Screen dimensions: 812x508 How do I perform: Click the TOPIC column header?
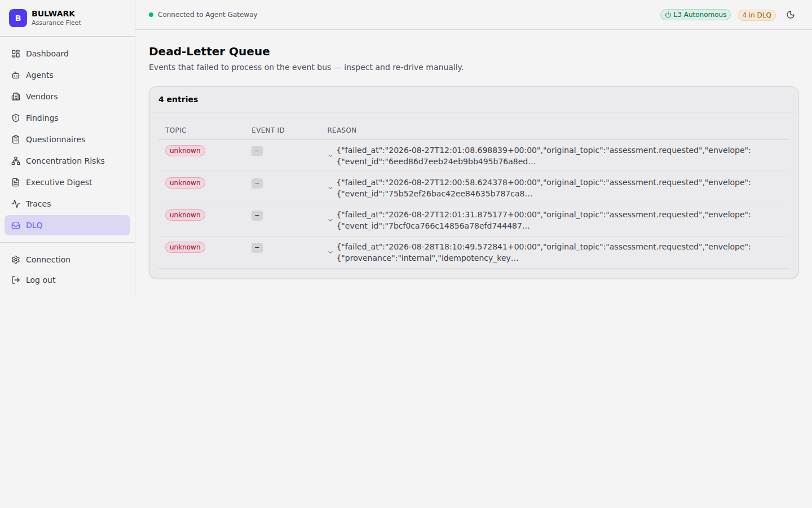[175, 130]
